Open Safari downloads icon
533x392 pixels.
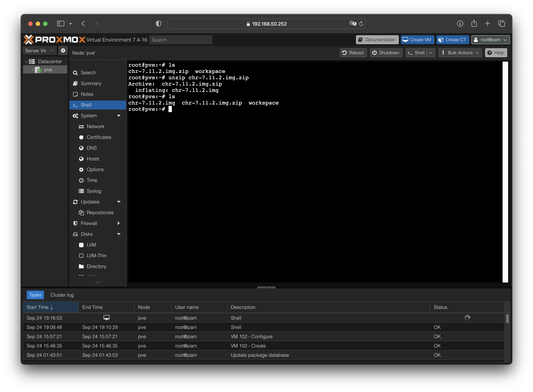point(460,24)
